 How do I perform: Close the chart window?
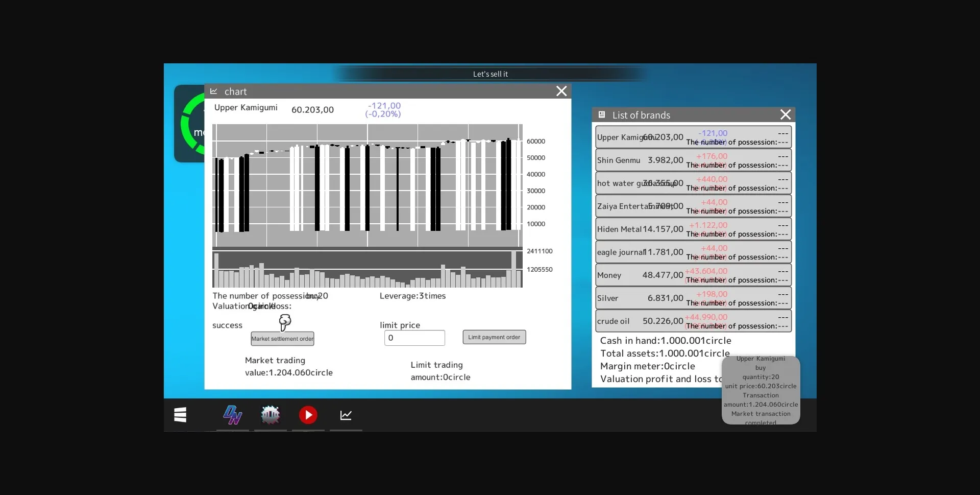tap(561, 91)
